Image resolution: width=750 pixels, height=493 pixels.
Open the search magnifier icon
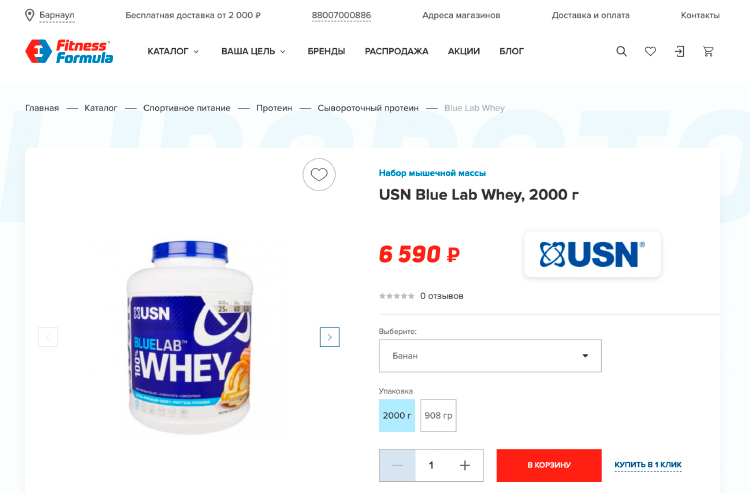tap(621, 51)
